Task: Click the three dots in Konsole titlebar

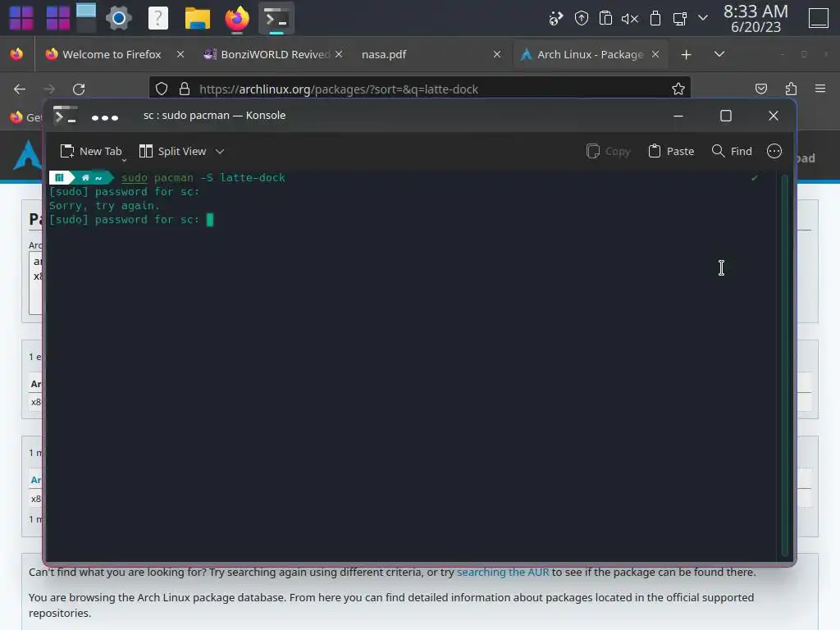Action: pos(104,118)
